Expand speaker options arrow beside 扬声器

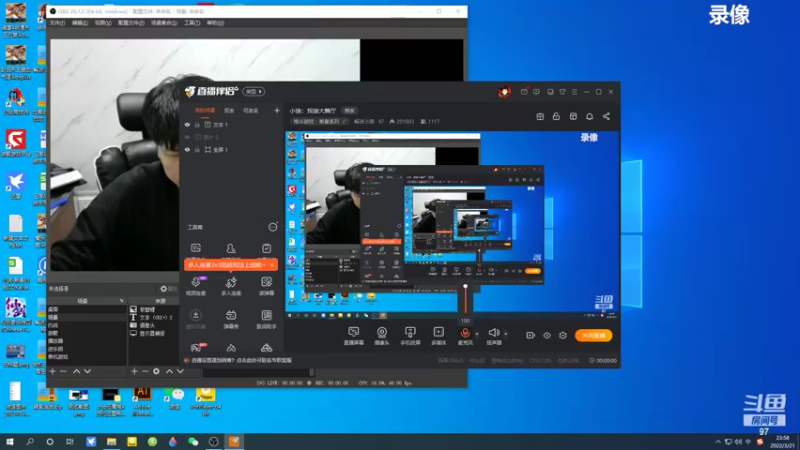point(506,334)
